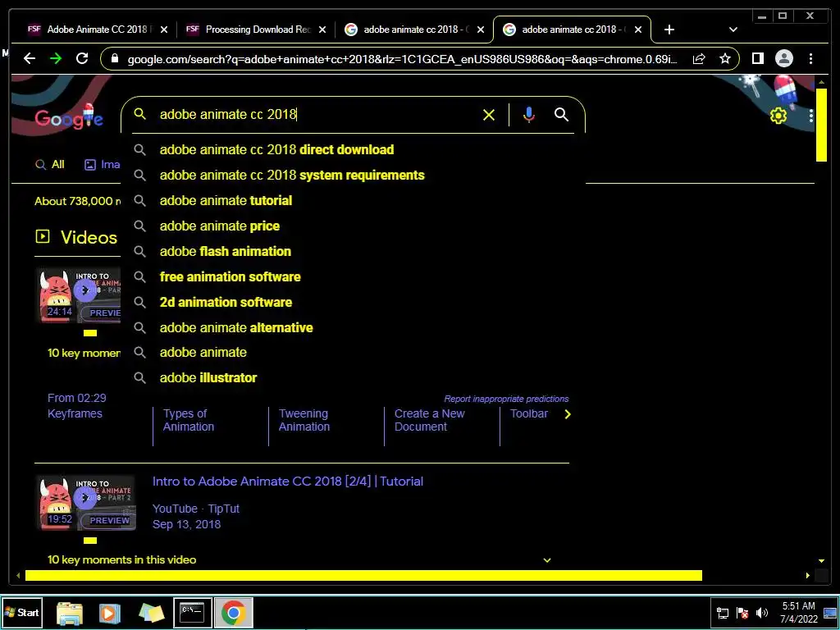Open the Chrome side panel
Screen dimensions: 840x630
[x=757, y=58]
